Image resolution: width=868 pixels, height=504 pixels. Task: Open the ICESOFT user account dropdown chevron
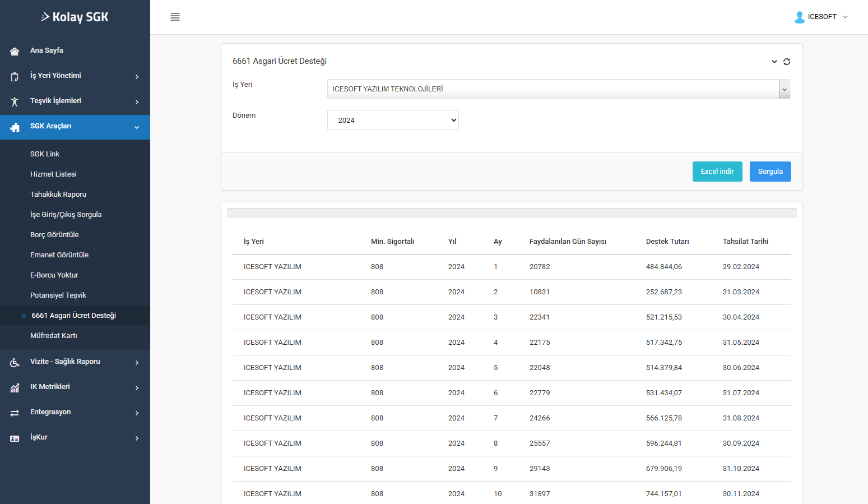coord(845,17)
